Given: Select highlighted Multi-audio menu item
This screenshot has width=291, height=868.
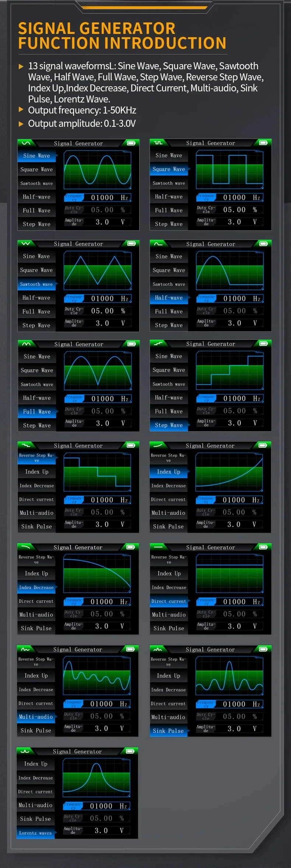Looking at the screenshot, I should [37, 717].
